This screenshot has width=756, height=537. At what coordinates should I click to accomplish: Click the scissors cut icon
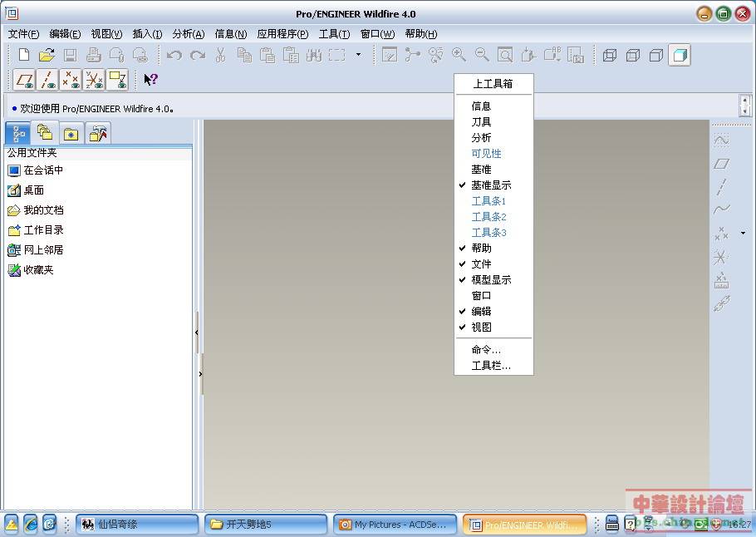tap(221, 55)
